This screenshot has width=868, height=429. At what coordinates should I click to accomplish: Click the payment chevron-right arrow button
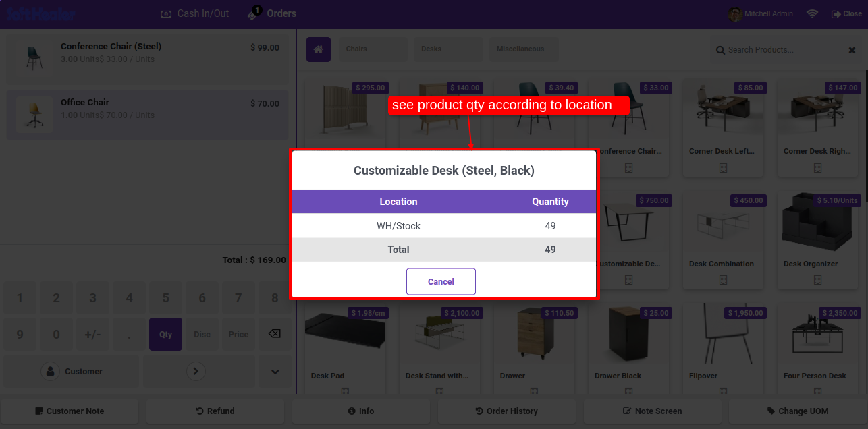tap(196, 371)
